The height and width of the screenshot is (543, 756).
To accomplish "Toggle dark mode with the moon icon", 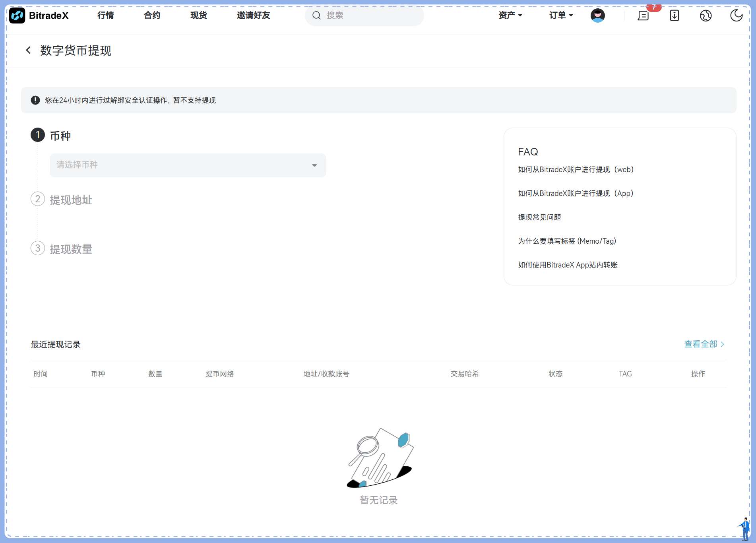I will tap(736, 16).
